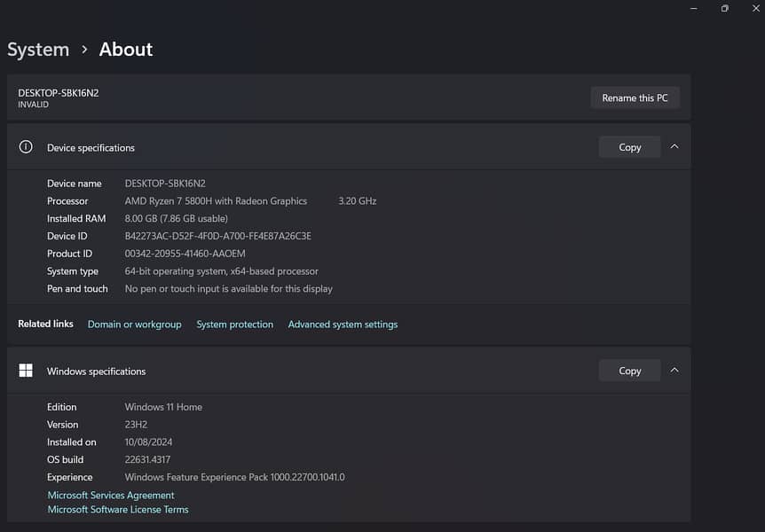Click the Windows logo icon beside Windows specifications
The width and height of the screenshot is (765, 532).
click(x=27, y=371)
